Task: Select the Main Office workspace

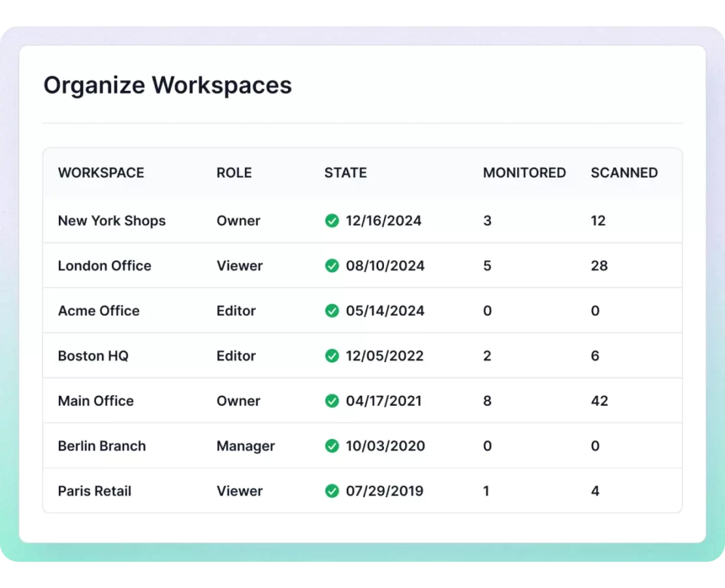Action: pyautogui.click(x=96, y=401)
